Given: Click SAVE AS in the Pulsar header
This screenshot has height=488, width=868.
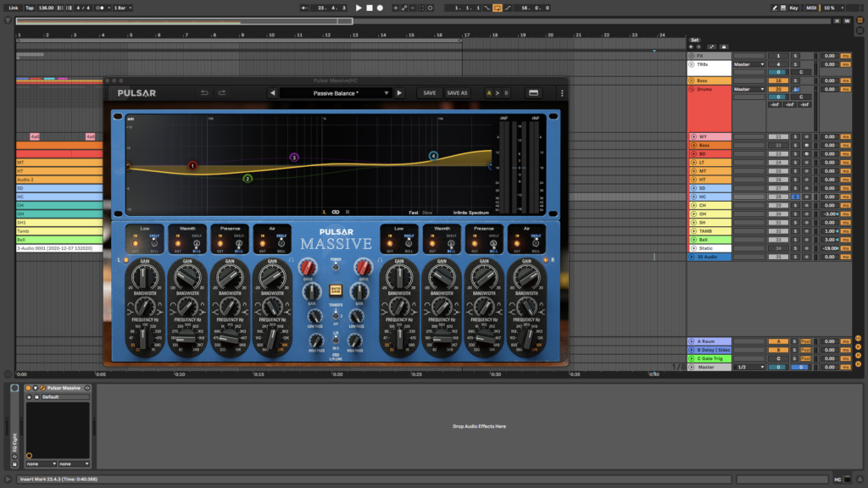Looking at the screenshot, I should pyautogui.click(x=457, y=93).
